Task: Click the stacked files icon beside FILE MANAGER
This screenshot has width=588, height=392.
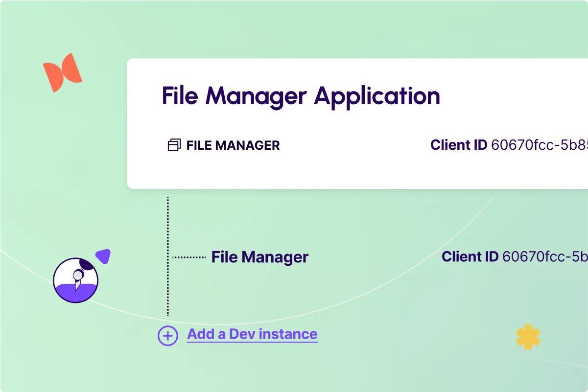Action: [x=173, y=145]
